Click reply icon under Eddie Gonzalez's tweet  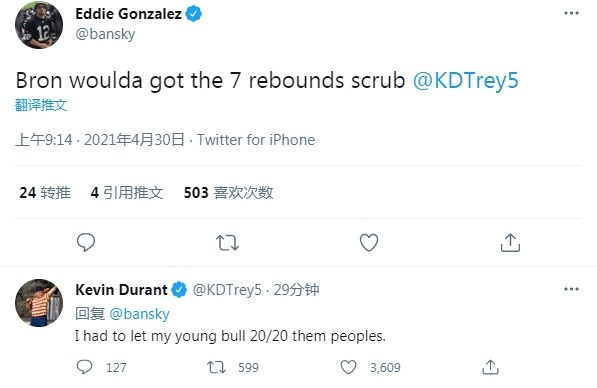(x=86, y=242)
